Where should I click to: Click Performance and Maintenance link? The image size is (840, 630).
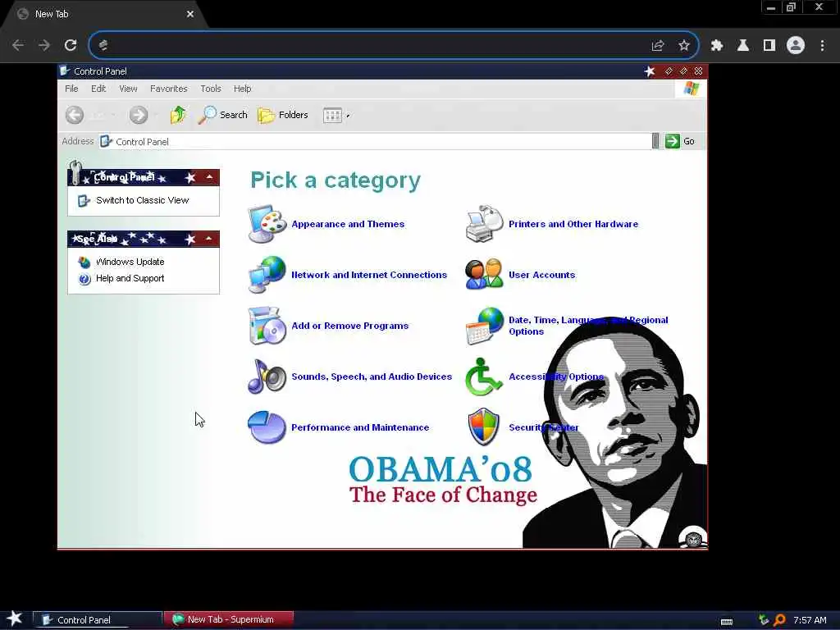(360, 427)
